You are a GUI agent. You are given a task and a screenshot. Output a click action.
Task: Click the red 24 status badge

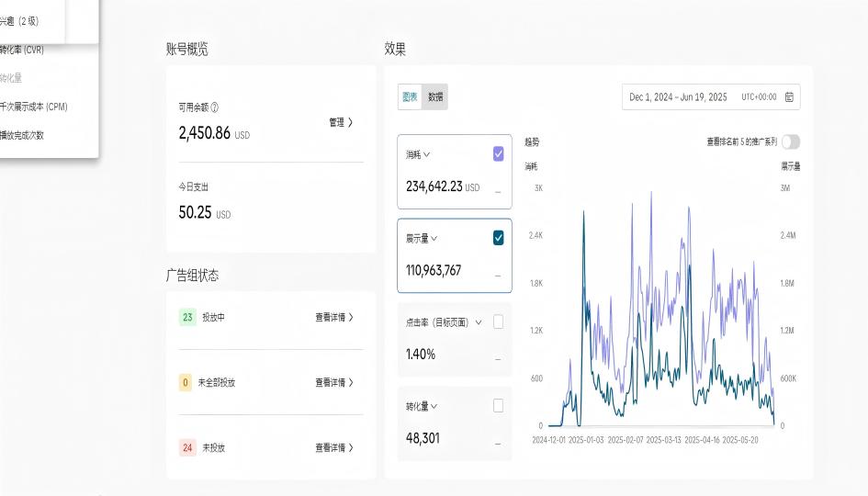click(187, 447)
